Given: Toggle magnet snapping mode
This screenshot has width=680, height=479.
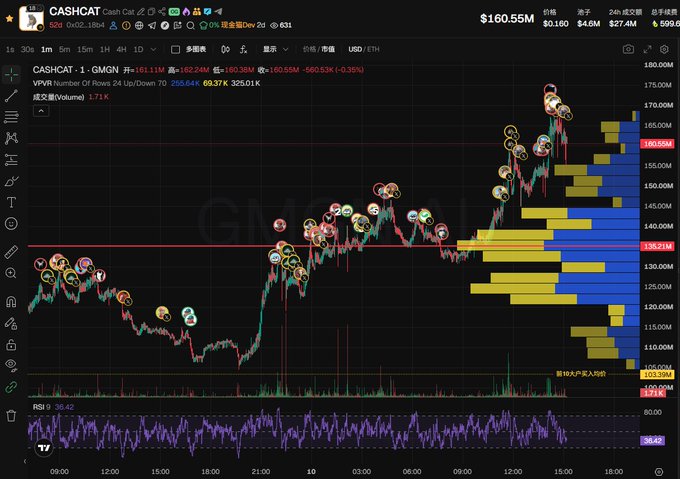Looking at the screenshot, I should (11, 301).
